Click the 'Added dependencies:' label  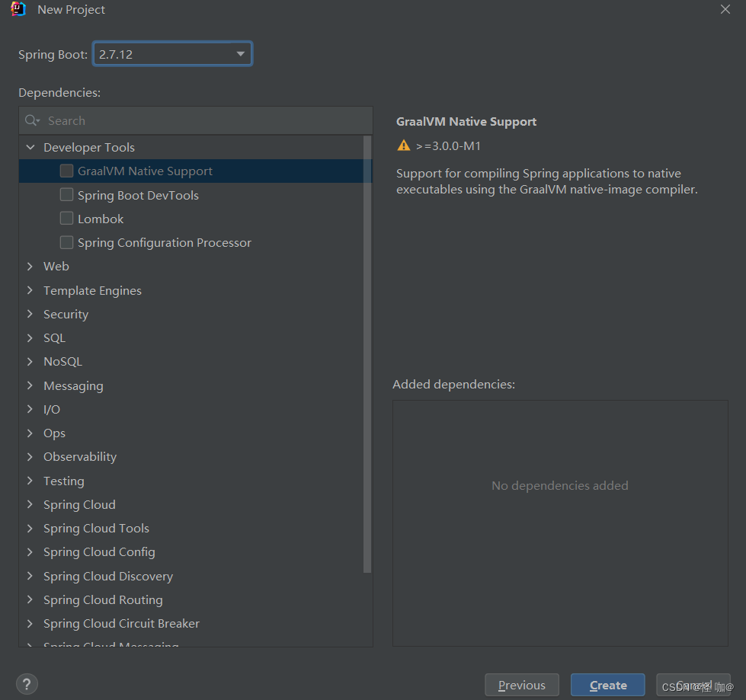pyautogui.click(x=454, y=384)
